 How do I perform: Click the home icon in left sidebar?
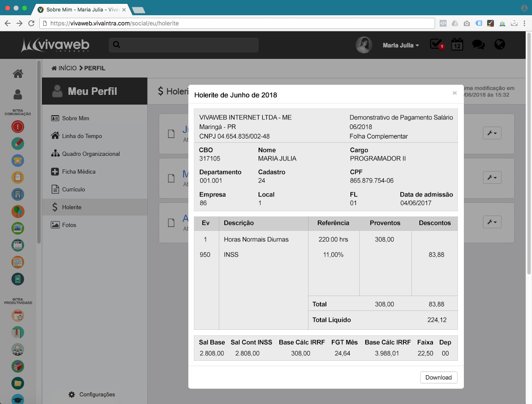pos(18,74)
